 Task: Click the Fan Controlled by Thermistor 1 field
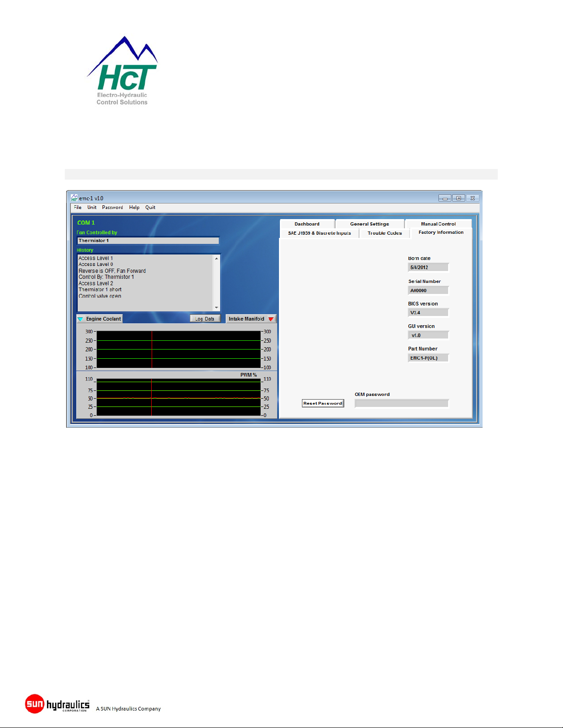(148, 241)
